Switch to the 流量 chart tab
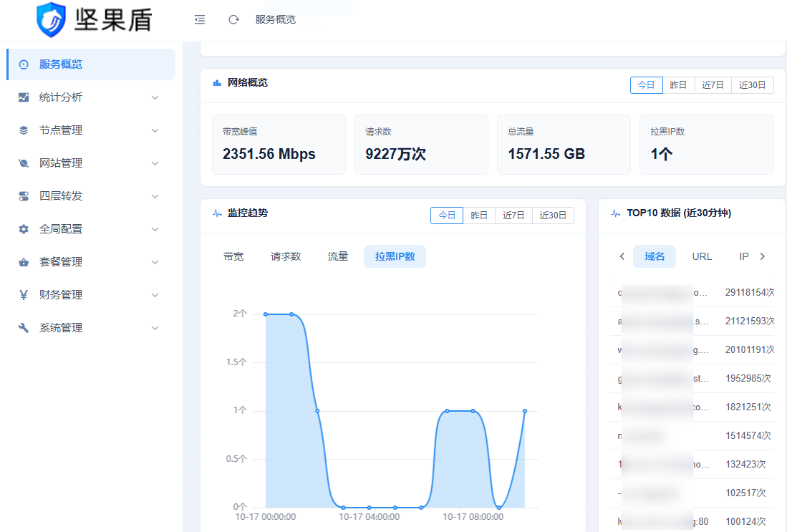 tap(338, 256)
